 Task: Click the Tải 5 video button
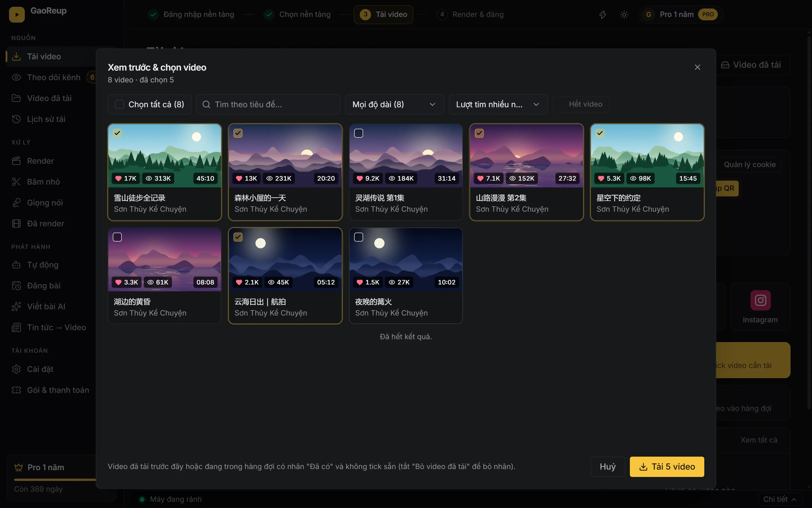click(667, 467)
